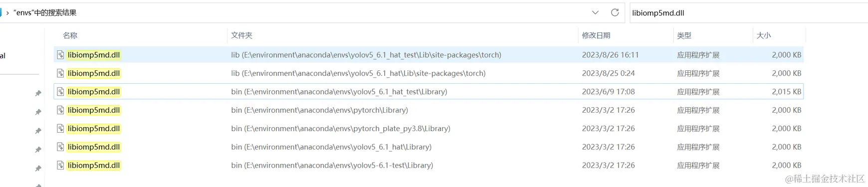Click the dll file icon of the 2,015 KB file

[x=60, y=92]
